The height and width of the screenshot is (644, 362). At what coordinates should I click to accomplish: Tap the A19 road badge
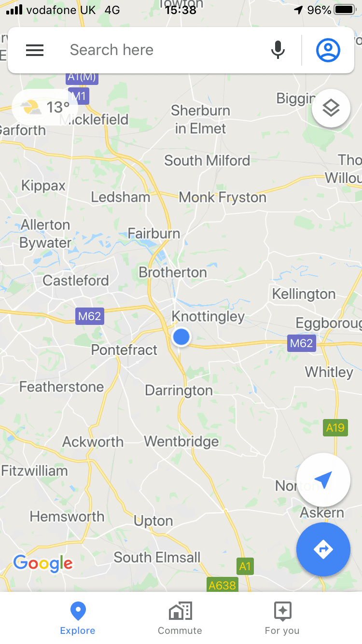point(335,427)
